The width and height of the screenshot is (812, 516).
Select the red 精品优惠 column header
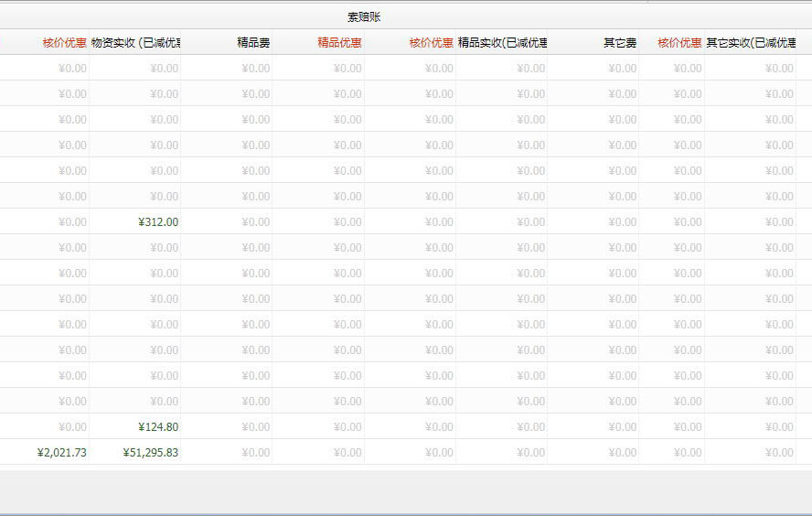click(x=339, y=42)
